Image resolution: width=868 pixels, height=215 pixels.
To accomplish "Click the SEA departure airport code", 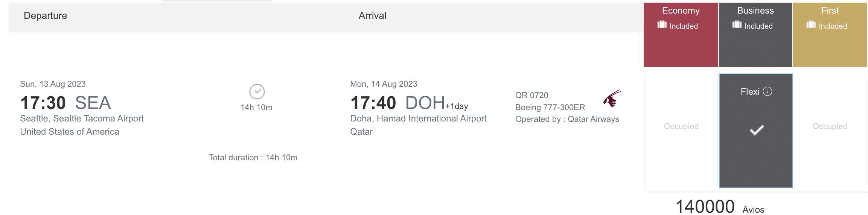I will coord(93,103).
